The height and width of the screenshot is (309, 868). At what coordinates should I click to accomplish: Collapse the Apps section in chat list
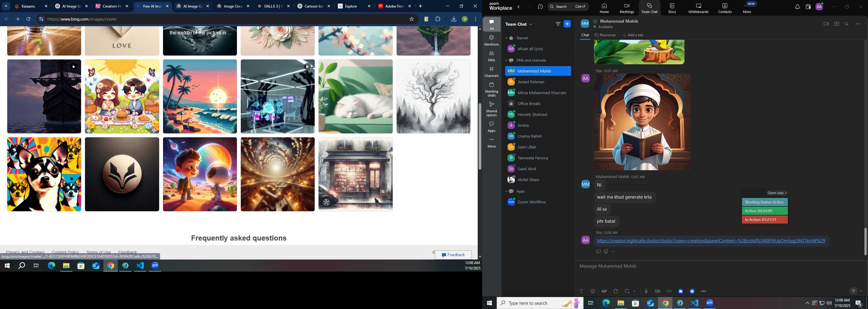pyautogui.click(x=506, y=191)
